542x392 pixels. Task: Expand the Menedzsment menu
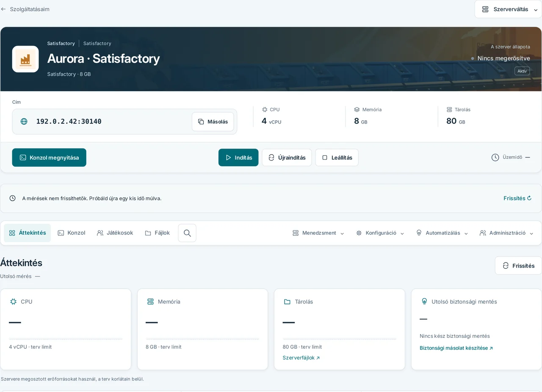[318, 233]
